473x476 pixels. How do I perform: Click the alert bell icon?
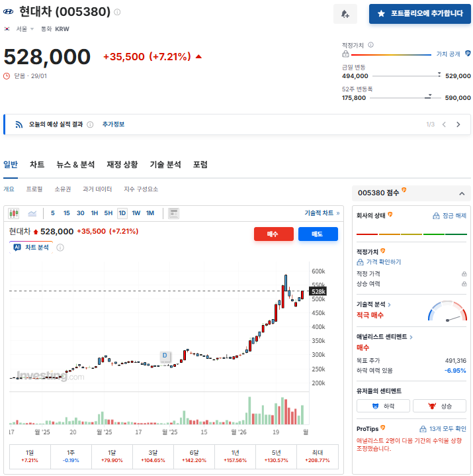tap(345, 14)
